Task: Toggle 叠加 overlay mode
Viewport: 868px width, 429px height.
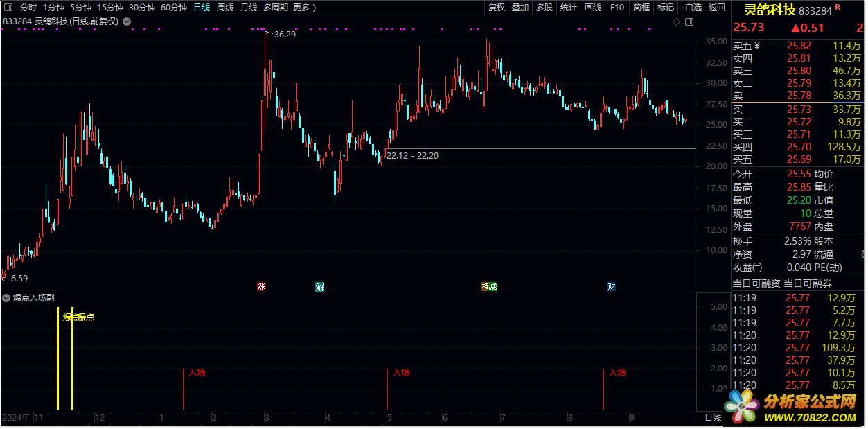Action: (520, 8)
